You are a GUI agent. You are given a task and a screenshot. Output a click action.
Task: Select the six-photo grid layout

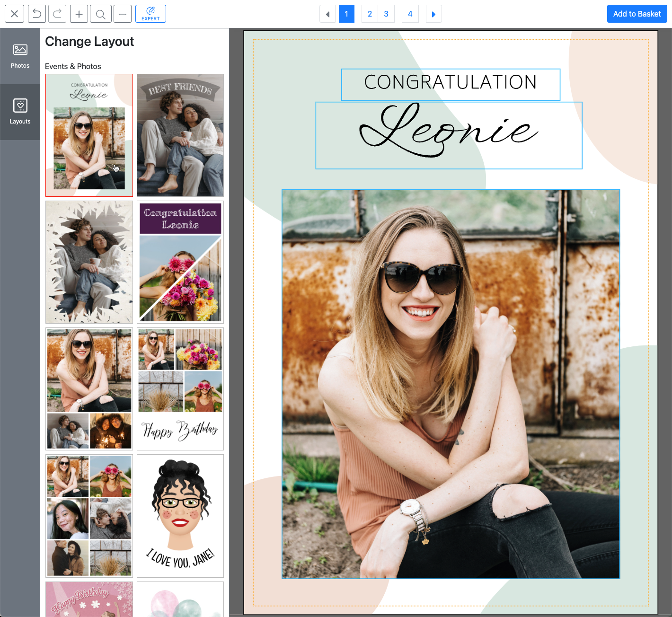point(89,516)
